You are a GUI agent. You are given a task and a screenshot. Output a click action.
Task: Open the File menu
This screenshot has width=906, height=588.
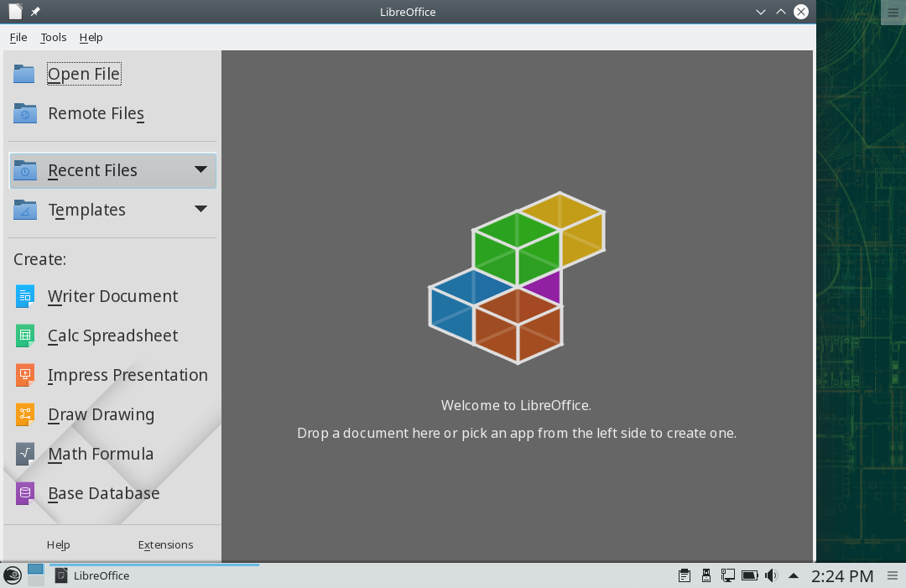[x=18, y=37]
